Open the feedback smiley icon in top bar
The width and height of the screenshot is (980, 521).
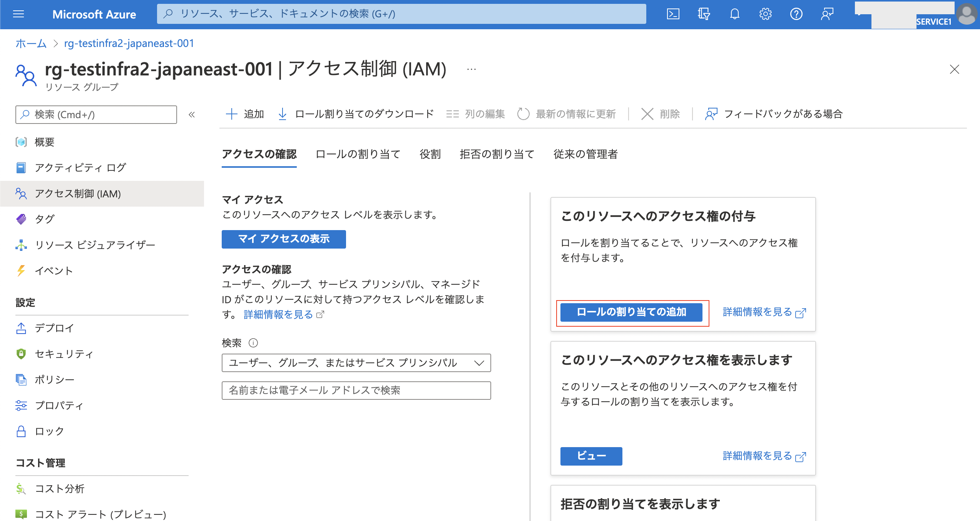(x=827, y=14)
